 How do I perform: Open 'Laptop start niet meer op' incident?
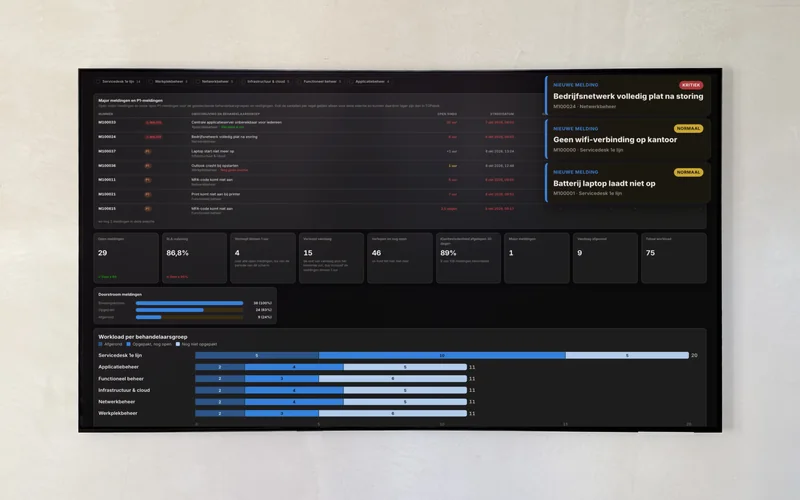(x=213, y=151)
